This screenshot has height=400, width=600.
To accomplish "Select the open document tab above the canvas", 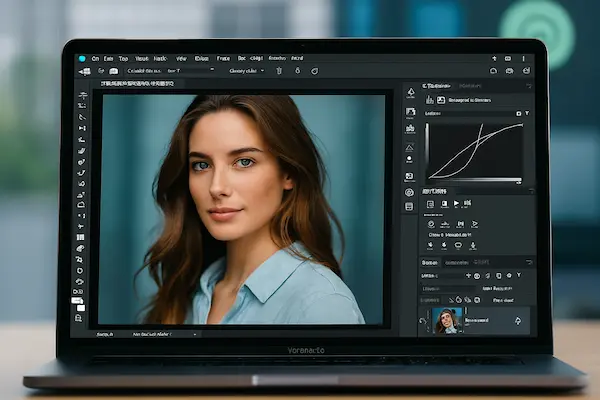I will click(137, 83).
